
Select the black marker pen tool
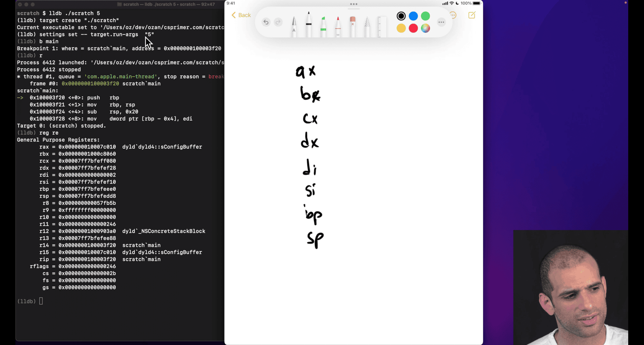pos(309,24)
